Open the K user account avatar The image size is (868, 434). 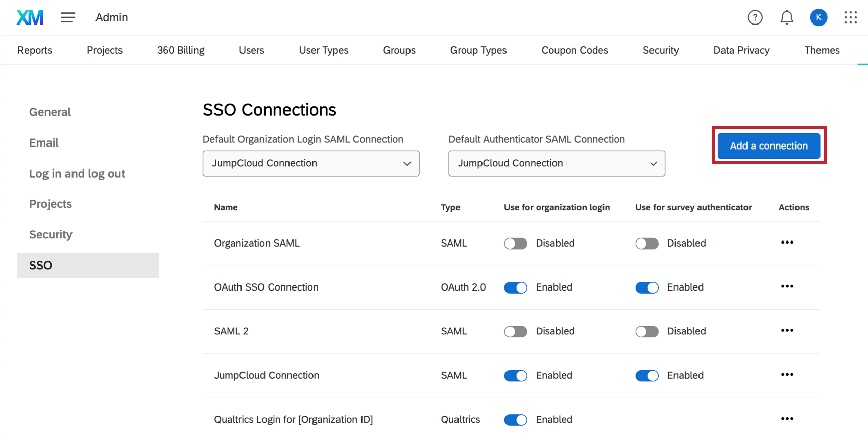point(818,17)
